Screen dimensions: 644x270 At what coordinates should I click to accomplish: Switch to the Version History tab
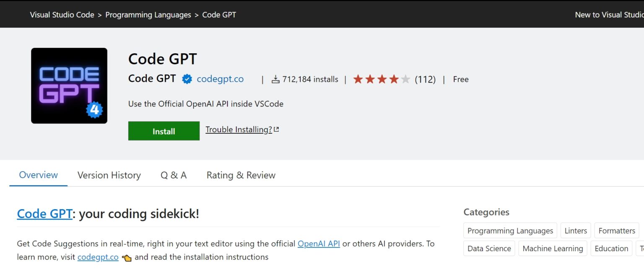109,175
